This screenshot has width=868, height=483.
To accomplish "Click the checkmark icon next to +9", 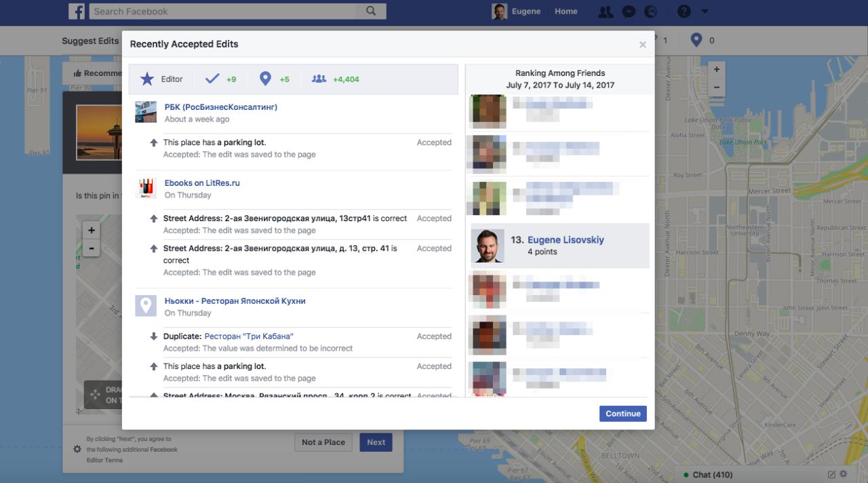I will pos(212,79).
